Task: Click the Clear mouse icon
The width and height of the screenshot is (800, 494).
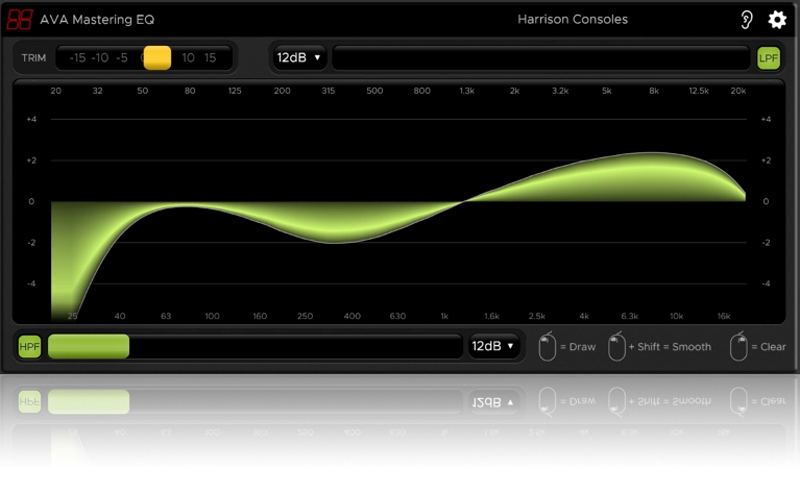Action: (739, 347)
